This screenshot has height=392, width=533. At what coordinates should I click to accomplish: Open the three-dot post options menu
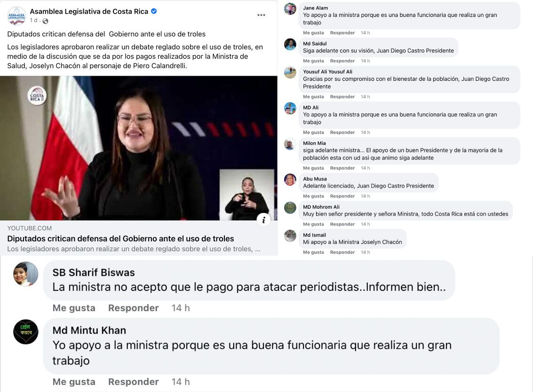click(x=261, y=15)
